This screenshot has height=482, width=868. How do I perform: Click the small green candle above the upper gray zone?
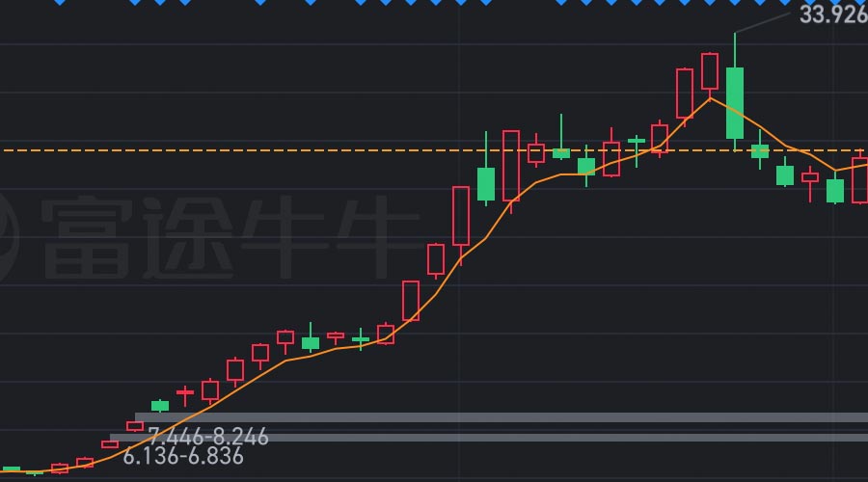point(160,406)
